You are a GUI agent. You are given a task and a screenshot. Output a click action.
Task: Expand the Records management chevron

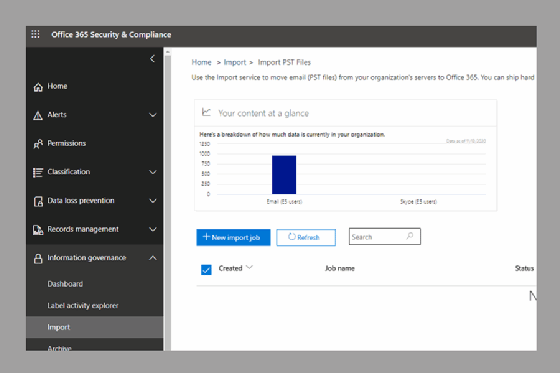[x=153, y=229]
